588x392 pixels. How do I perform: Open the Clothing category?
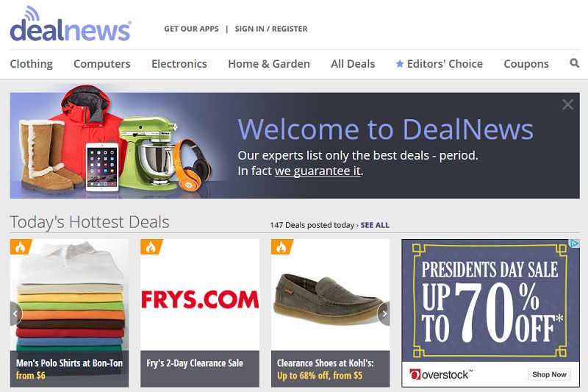(31, 64)
